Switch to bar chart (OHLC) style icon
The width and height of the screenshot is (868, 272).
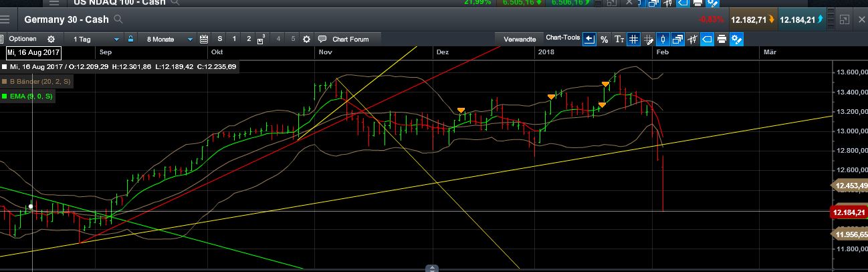693,40
